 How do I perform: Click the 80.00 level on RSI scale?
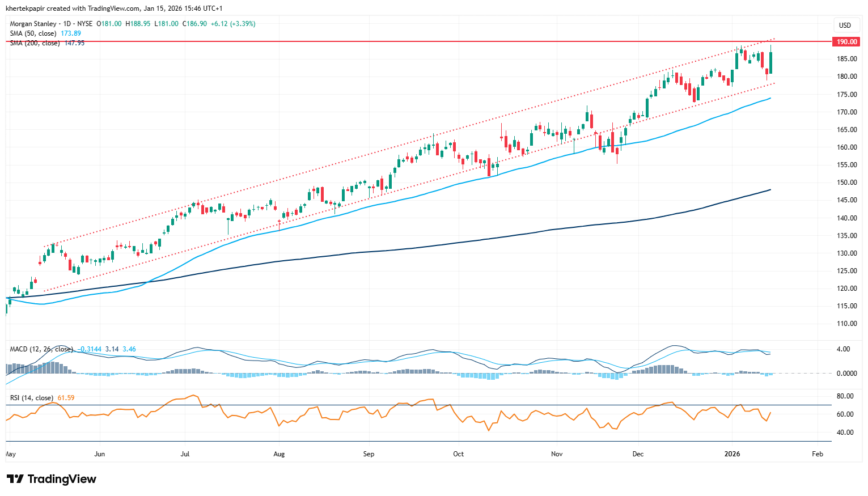point(845,396)
